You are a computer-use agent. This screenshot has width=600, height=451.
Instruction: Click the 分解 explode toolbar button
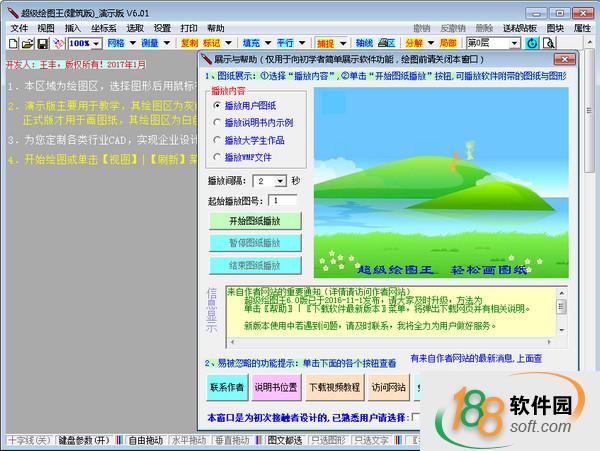(x=414, y=43)
